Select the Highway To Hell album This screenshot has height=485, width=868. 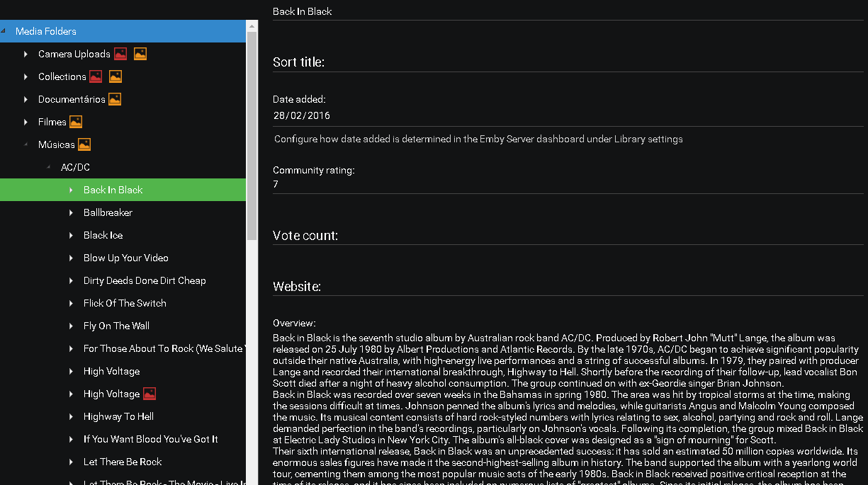click(118, 416)
